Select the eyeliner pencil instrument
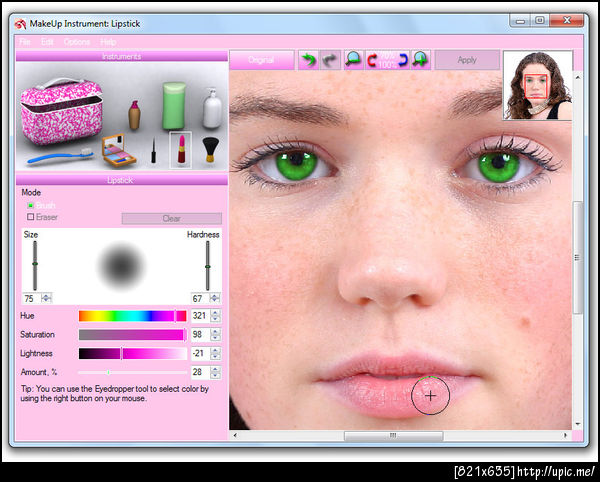 (x=153, y=151)
